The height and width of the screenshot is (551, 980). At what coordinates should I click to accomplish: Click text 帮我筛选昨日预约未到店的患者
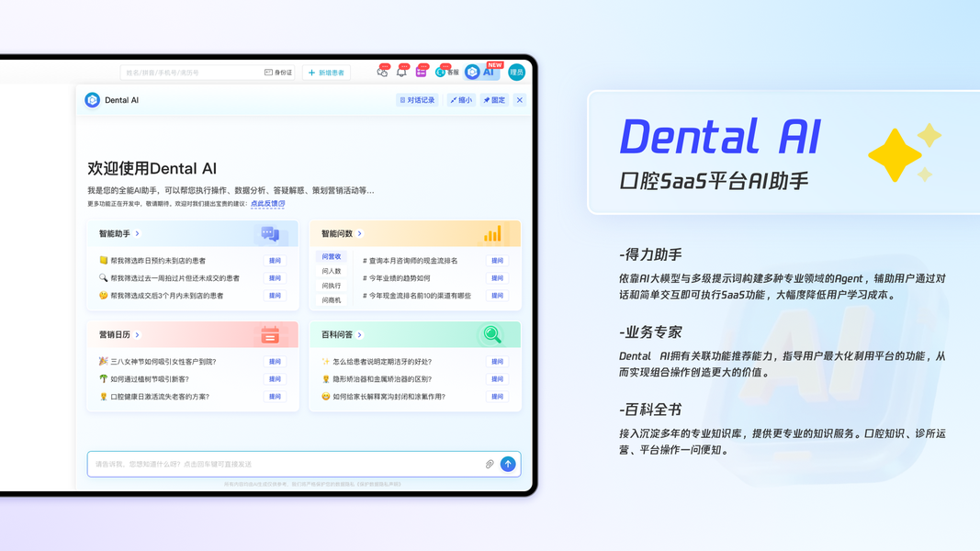tap(158, 261)
